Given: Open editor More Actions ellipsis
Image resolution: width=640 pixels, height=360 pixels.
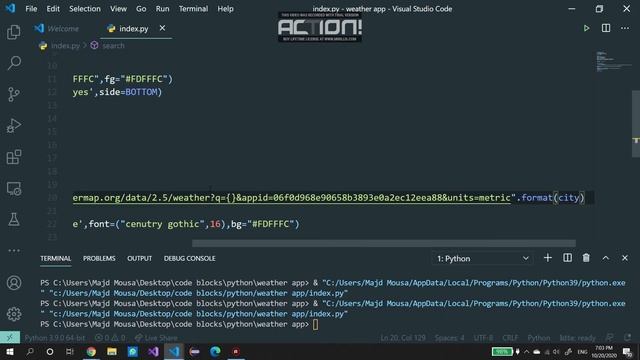Looking at the screenshot, I should click(625, 28).
